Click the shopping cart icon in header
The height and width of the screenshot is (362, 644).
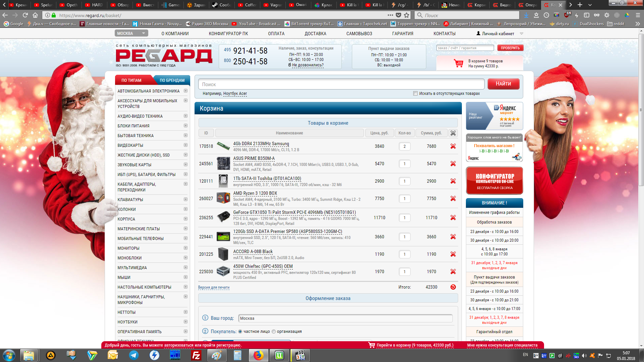click(x=458, y=63)
